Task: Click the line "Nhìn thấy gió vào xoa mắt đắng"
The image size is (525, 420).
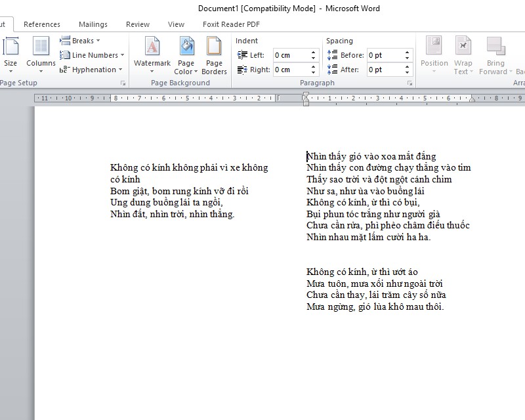Action: pyautogui.click(x=371, y=156)
